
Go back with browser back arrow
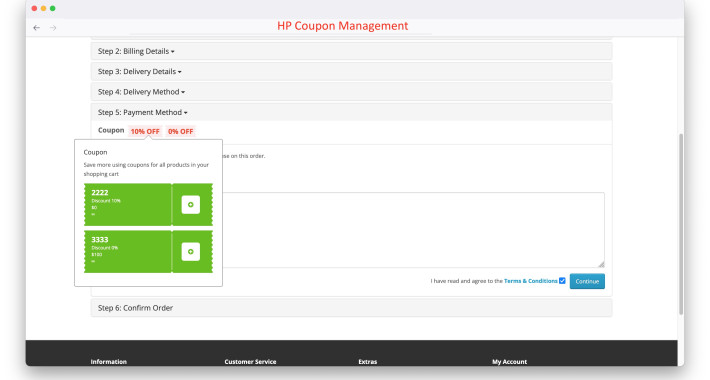(37, 28)
